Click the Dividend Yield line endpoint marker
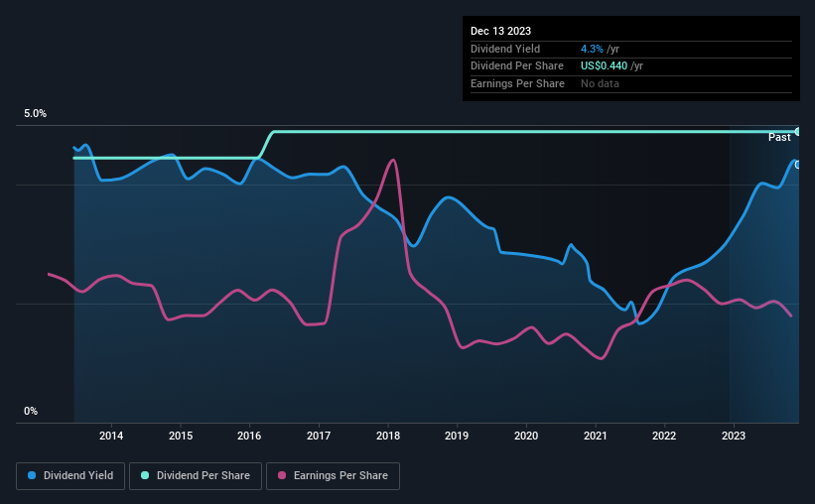The width and height of the screenshot is (815, 504). click(x=798, y=165)
